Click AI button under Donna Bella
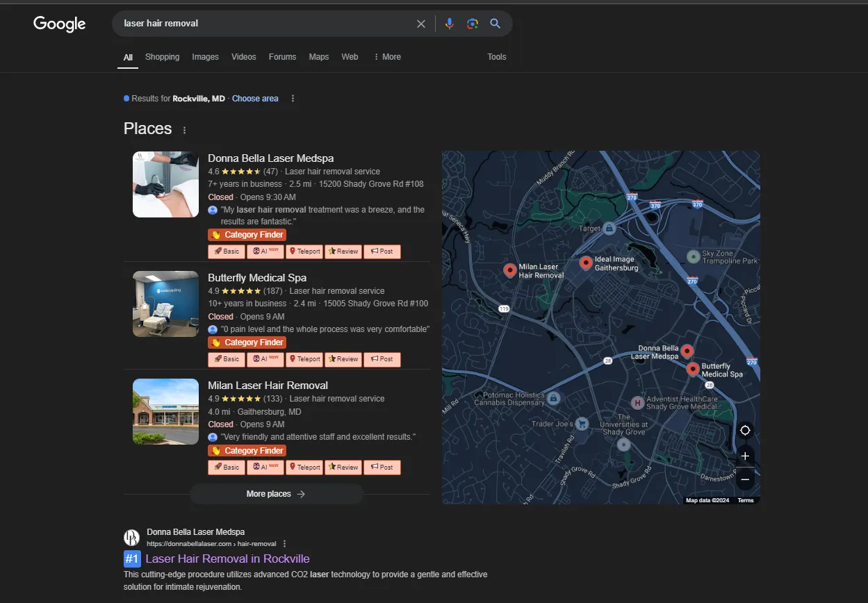Screen dimensions: 868x603 [x=265, y=251]
